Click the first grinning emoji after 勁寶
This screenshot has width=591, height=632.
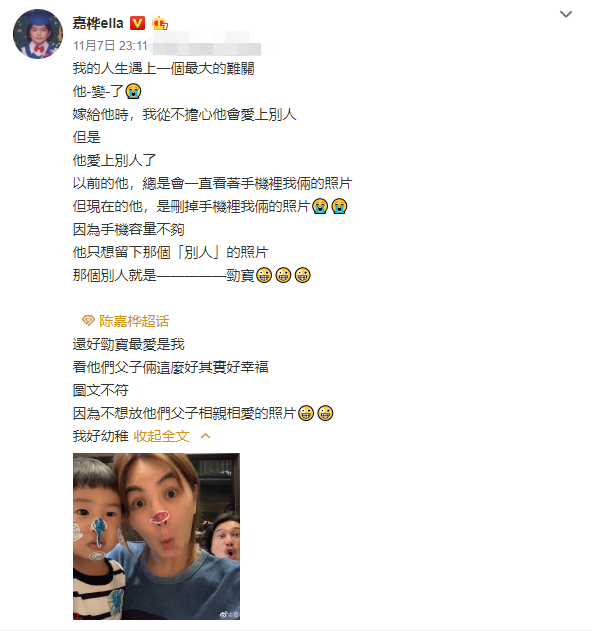[264, 275]
